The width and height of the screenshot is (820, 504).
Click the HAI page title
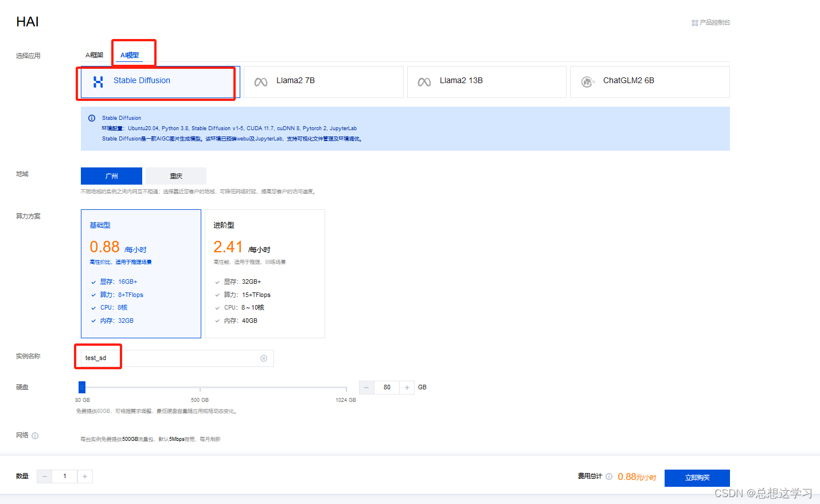coord(28,22)
